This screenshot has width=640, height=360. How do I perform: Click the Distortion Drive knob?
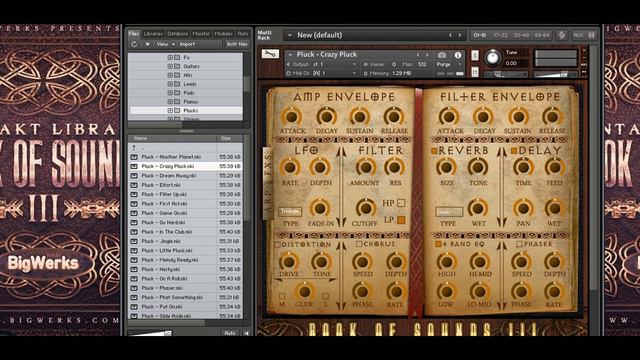point(289,261)
